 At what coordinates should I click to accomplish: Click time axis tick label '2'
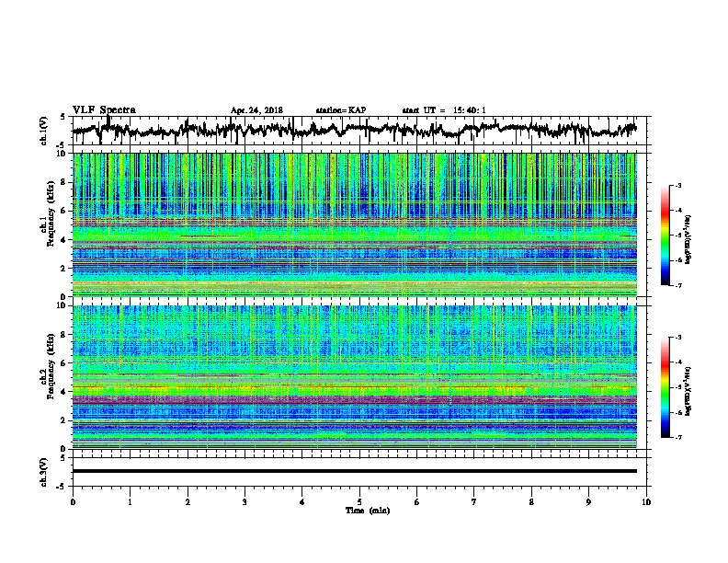click(188, 502)
